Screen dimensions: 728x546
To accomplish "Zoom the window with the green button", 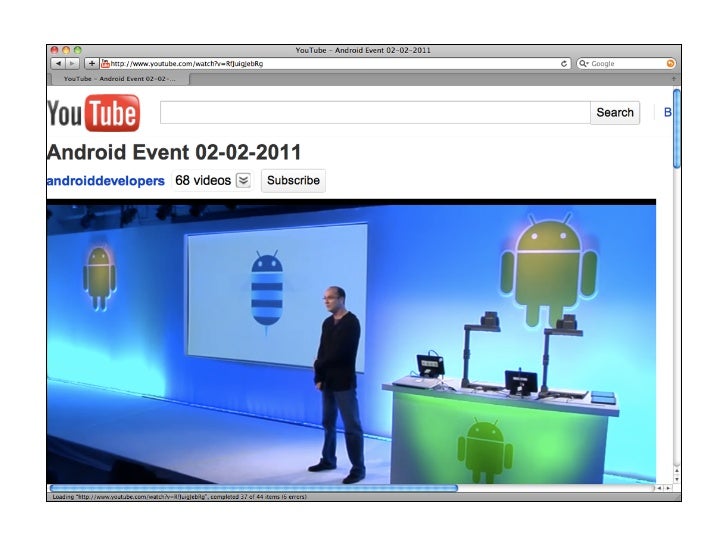I will pos(78,50).
